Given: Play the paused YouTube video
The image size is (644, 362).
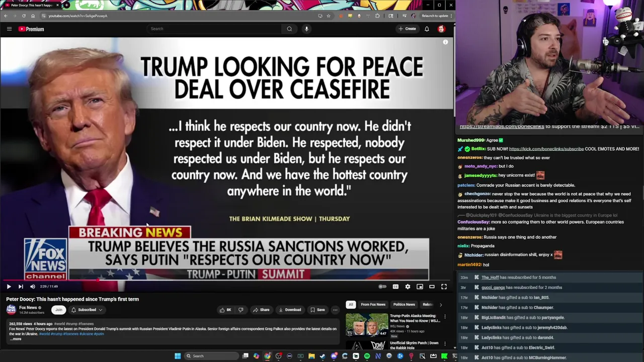Looking at the screenshot, I should (9, 287).
